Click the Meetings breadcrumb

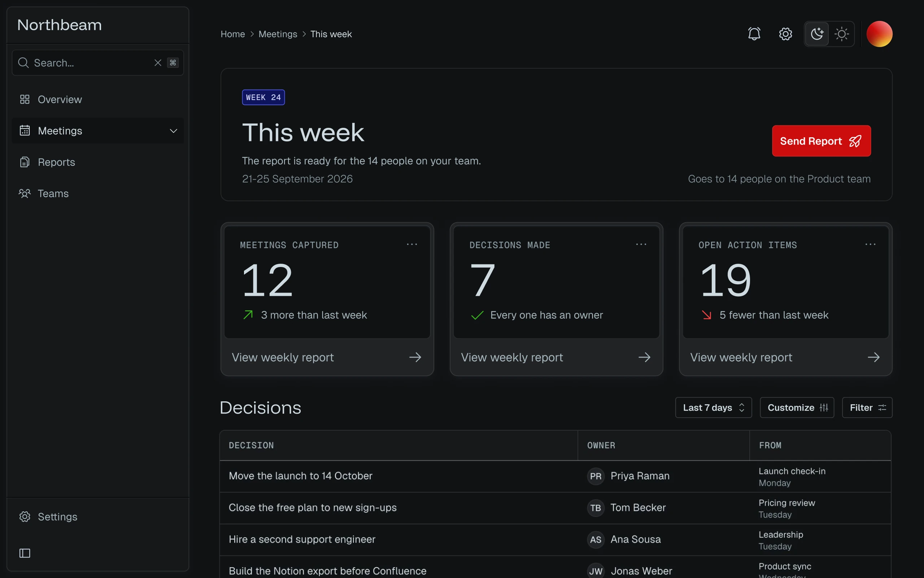pyautogui.click(x=278, y=34)
